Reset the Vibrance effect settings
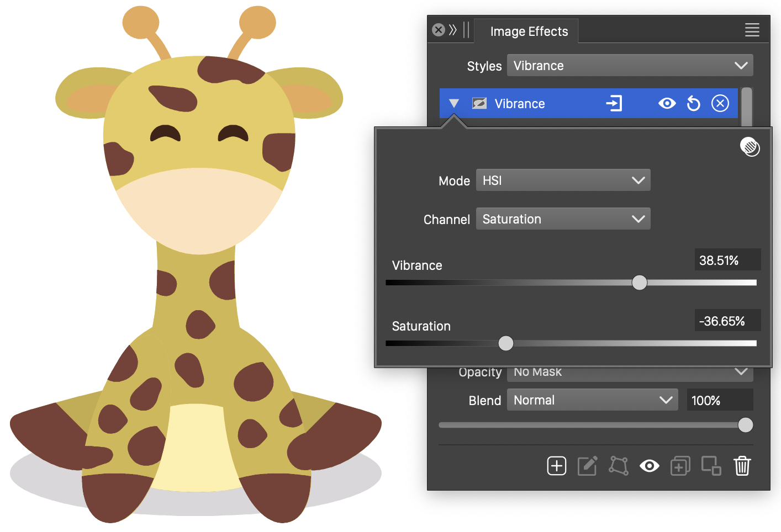Image resolution: width=781 pixels, height=532 pixels. coord(693,104)
